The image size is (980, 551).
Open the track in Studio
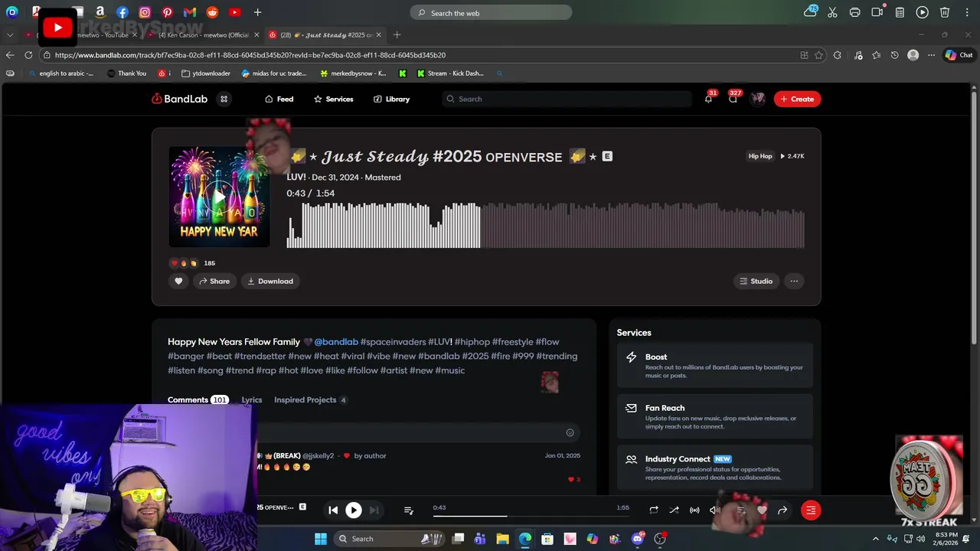pos(756,281)
